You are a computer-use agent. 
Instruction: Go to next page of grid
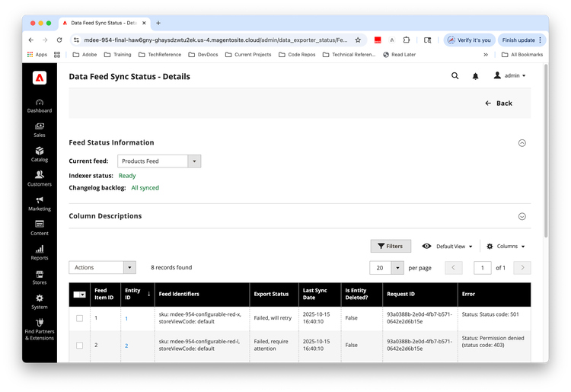522,268
